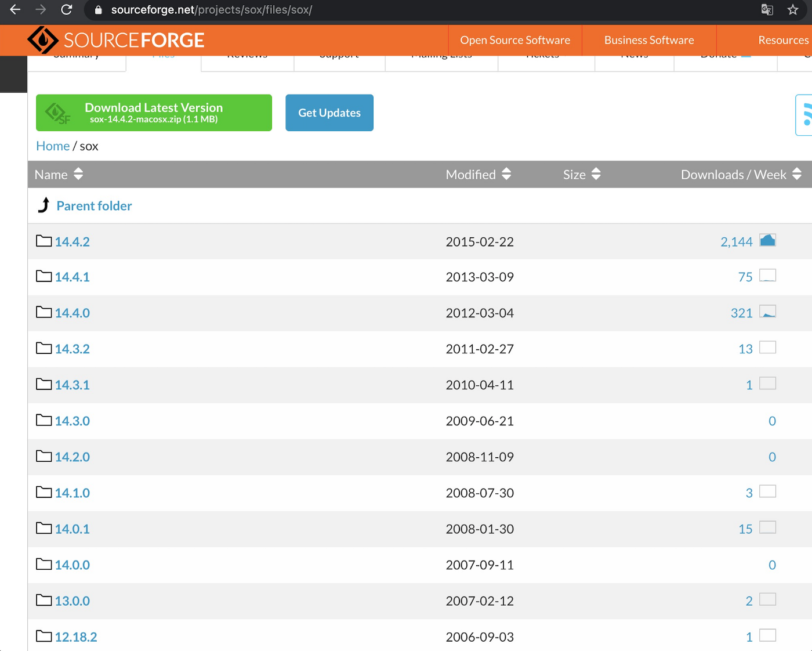Open the 13 downloads link for 14.3.2
Viewport: 812px width, 651px height.
[x=745, y=349]
